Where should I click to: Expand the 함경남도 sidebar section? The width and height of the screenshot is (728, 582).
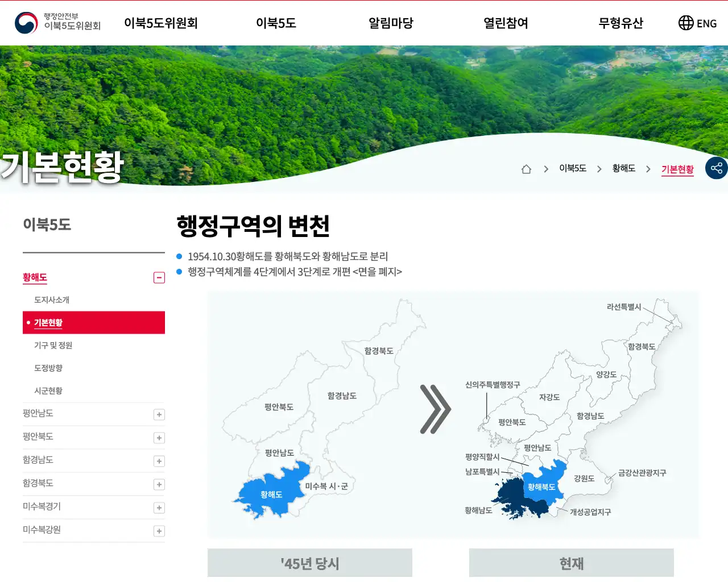(159, 461)
